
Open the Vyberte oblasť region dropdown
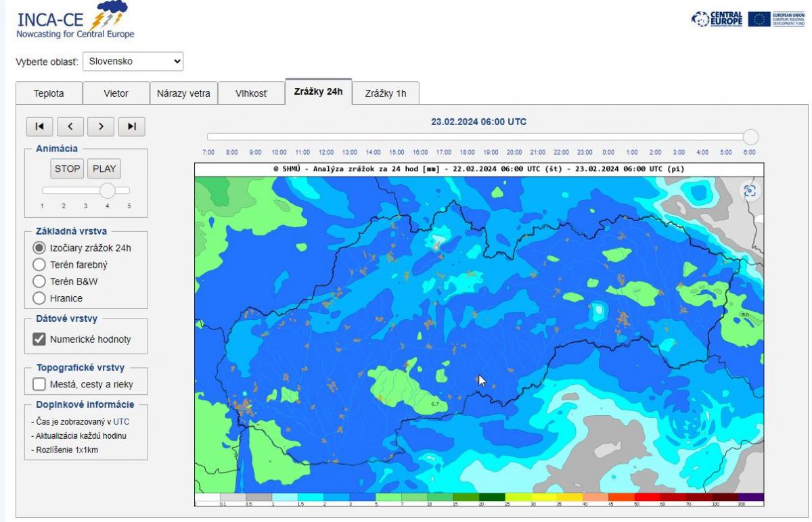pyautogui.click(x=133, y=62)
